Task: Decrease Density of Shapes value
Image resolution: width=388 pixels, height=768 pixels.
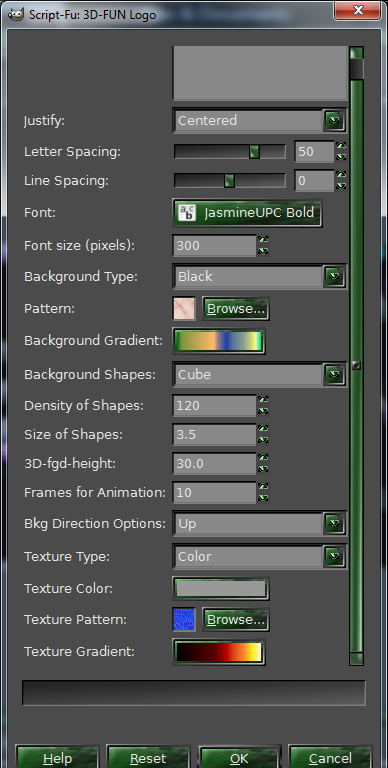Action: coord(263,411)
